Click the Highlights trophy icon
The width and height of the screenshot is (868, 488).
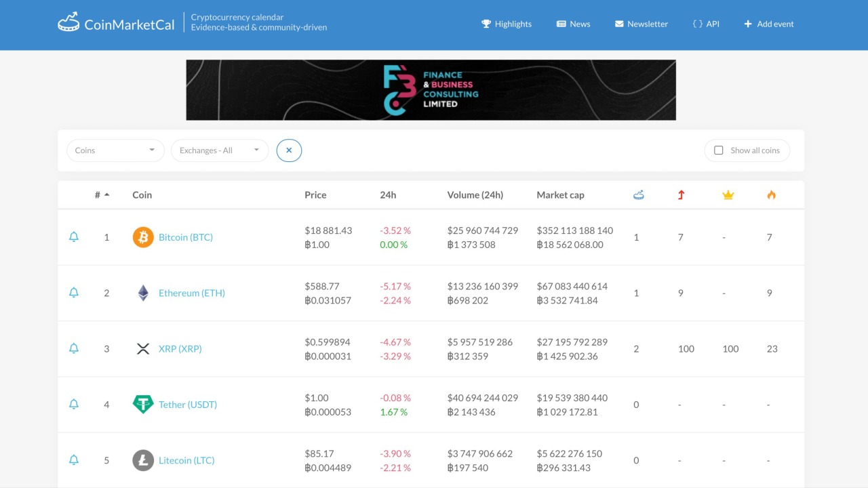click(486, 24)
